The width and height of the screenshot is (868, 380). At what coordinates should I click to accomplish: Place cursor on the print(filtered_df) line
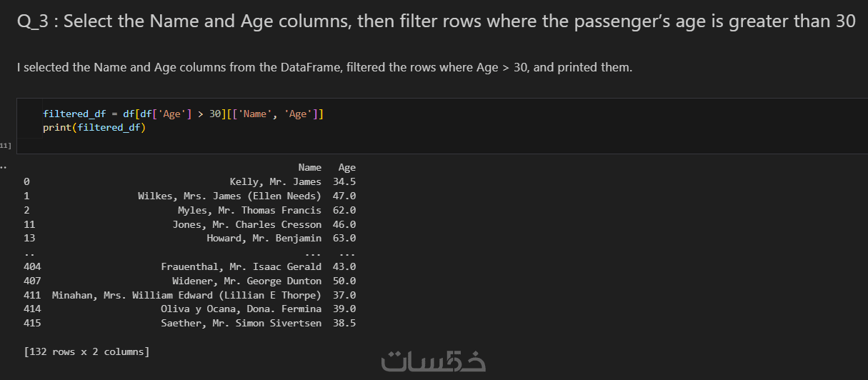click(x=94, y=129)
